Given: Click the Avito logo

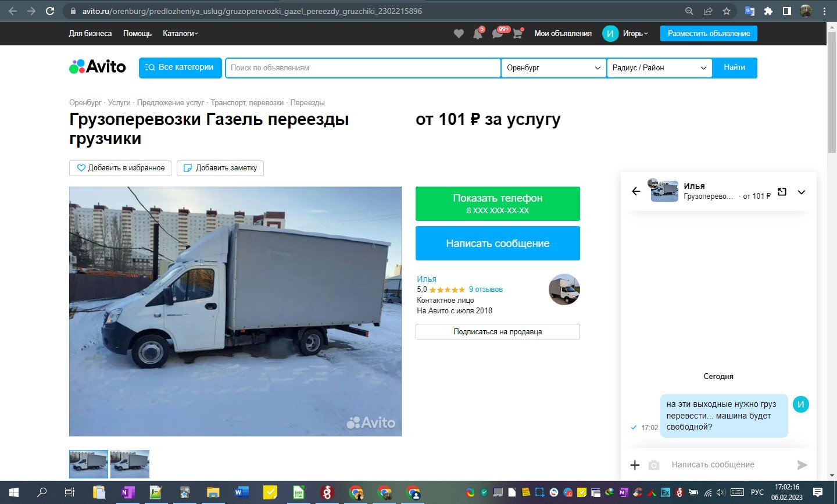Looking at the screenshot, I should [97, 67].
